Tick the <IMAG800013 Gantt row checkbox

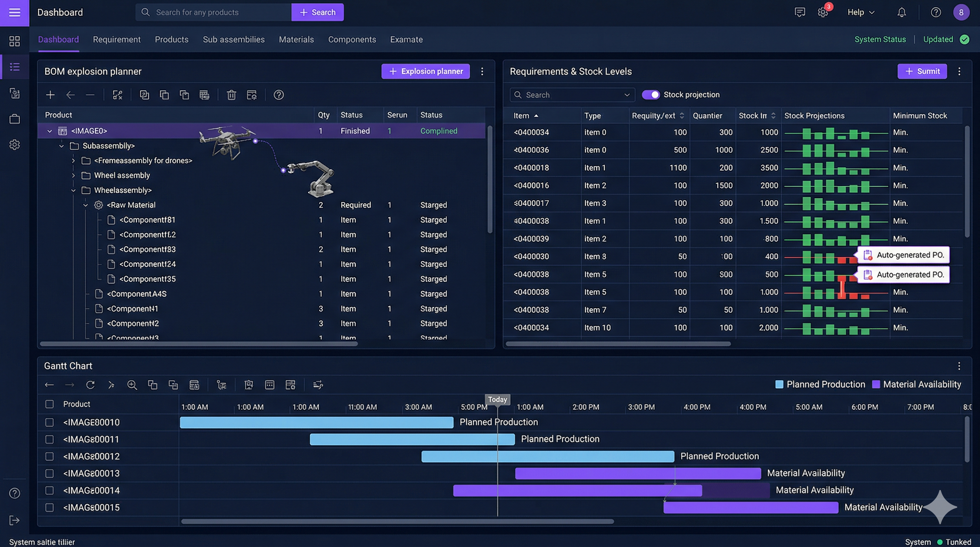coord(49,474)
